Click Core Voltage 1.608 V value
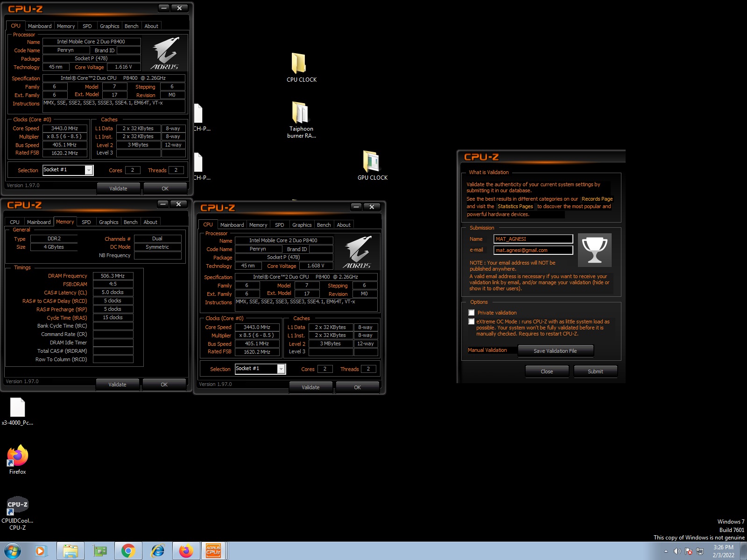 click(316, 266)
